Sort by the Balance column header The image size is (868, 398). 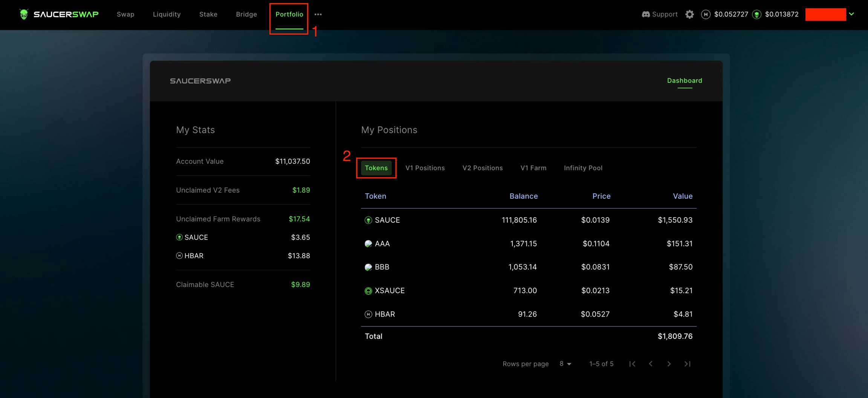point(524,196)
